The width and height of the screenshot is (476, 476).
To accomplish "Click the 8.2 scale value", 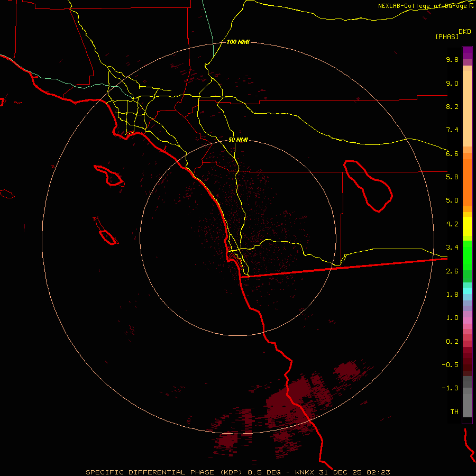I will (452, 106).
